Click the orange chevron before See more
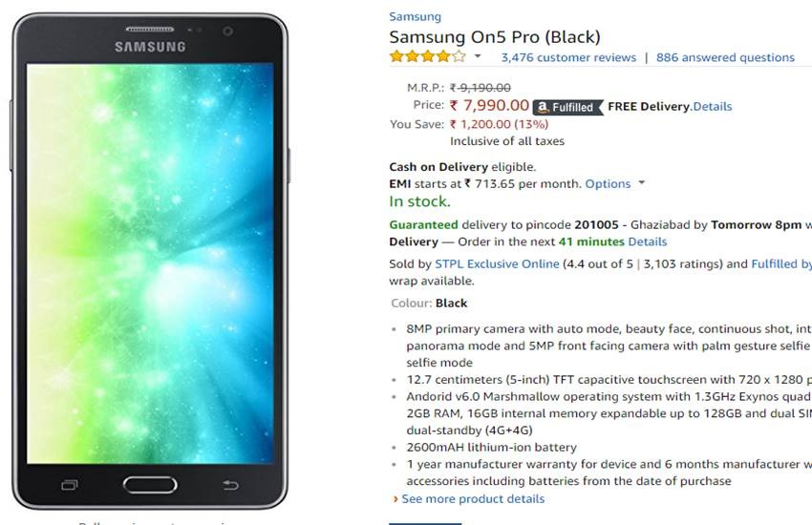 tap(395, 499)
